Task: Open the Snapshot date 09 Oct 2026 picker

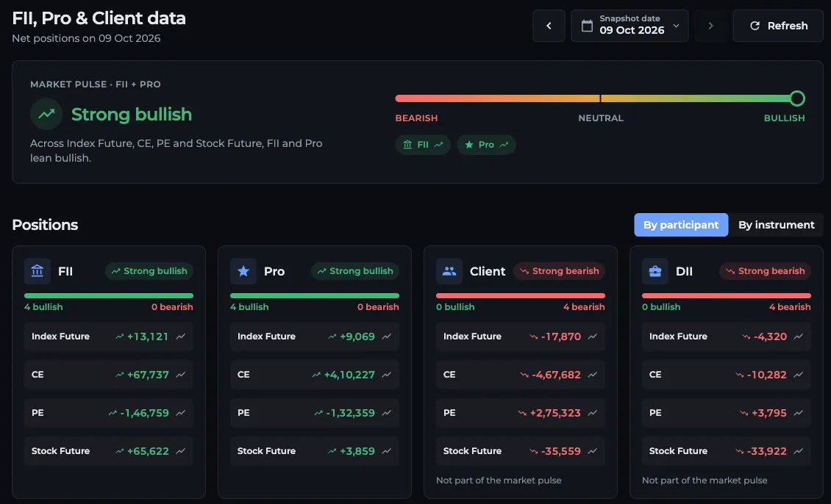Action: point(630,26)
